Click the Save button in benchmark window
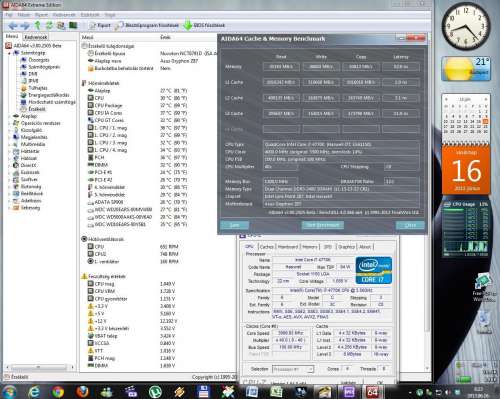500x399 pixels. click(235, 225)
